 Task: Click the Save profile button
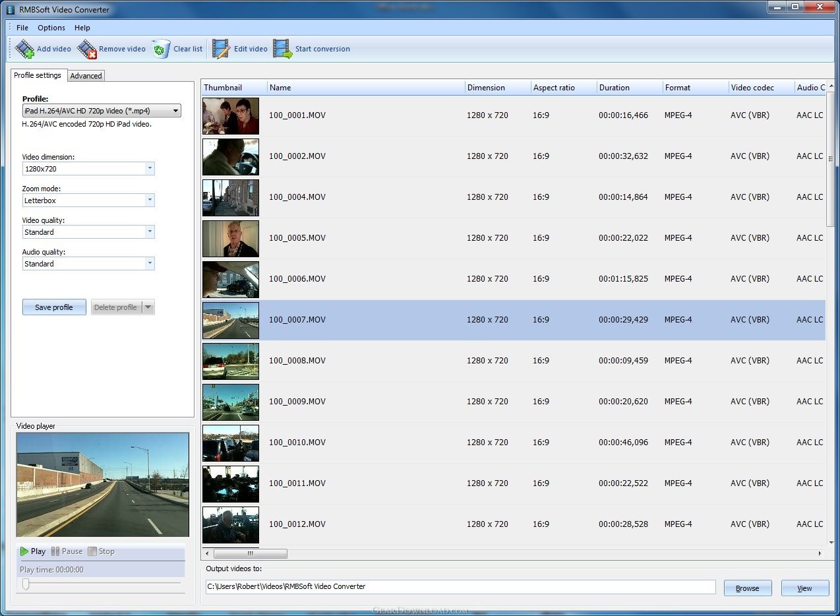54,307
